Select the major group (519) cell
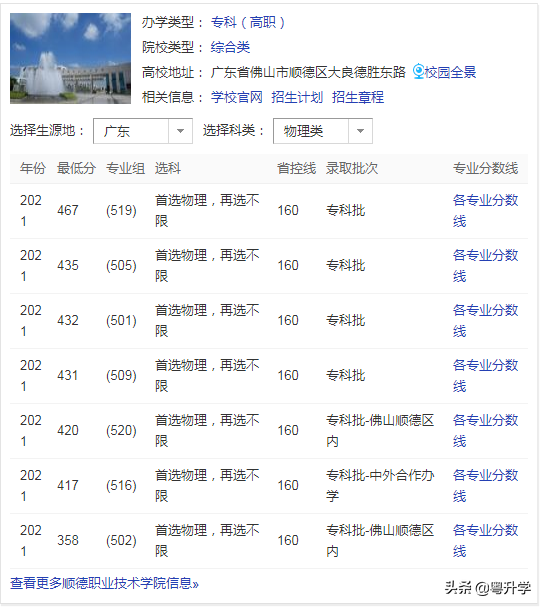 click(x=121, y=211)
